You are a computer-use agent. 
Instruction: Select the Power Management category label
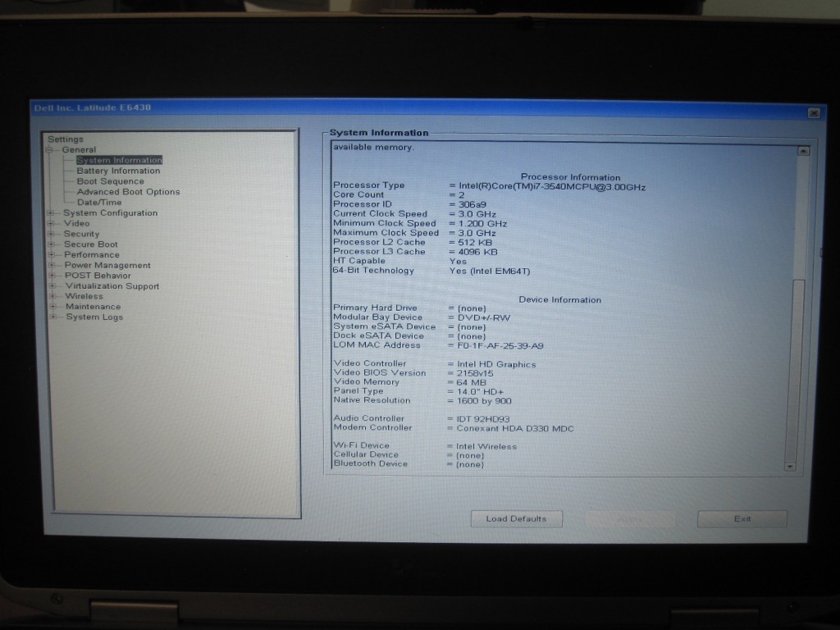pyautogui.click(x=107, y=265)
